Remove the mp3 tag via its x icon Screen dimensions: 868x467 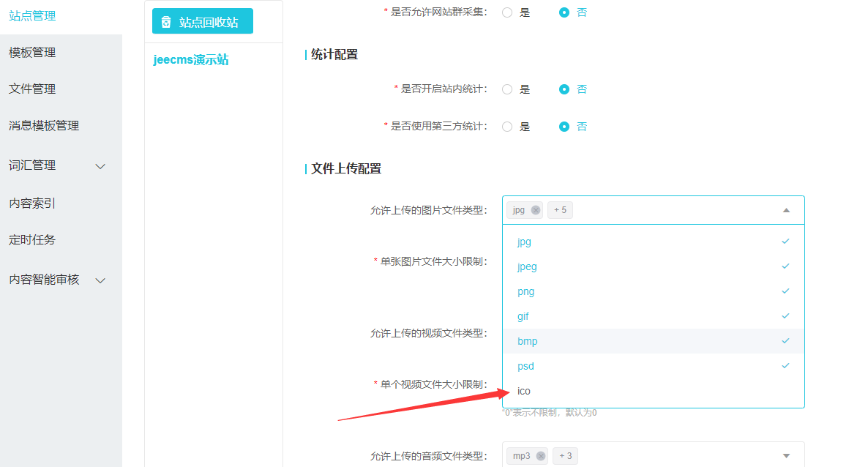[x=541, y=456]
